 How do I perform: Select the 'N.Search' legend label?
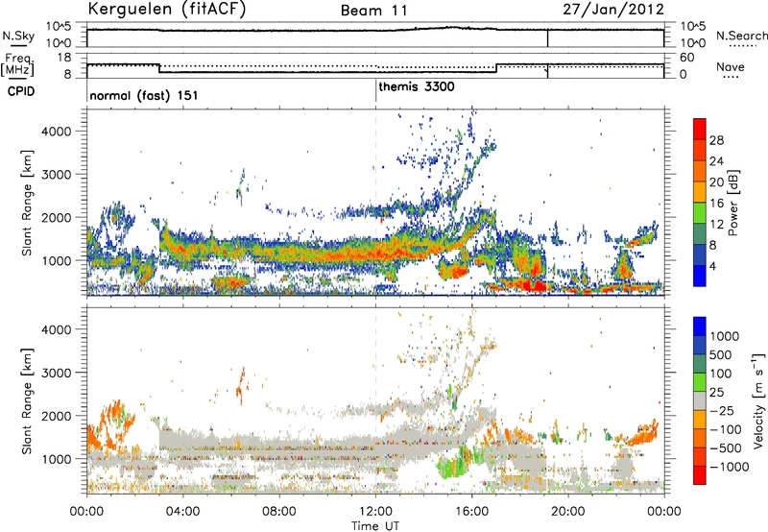(x=741, y=36)
